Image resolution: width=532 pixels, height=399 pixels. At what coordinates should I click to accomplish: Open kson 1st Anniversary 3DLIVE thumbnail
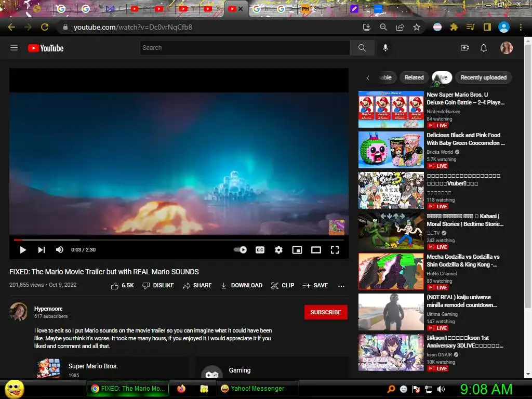(x=391, y=353)
